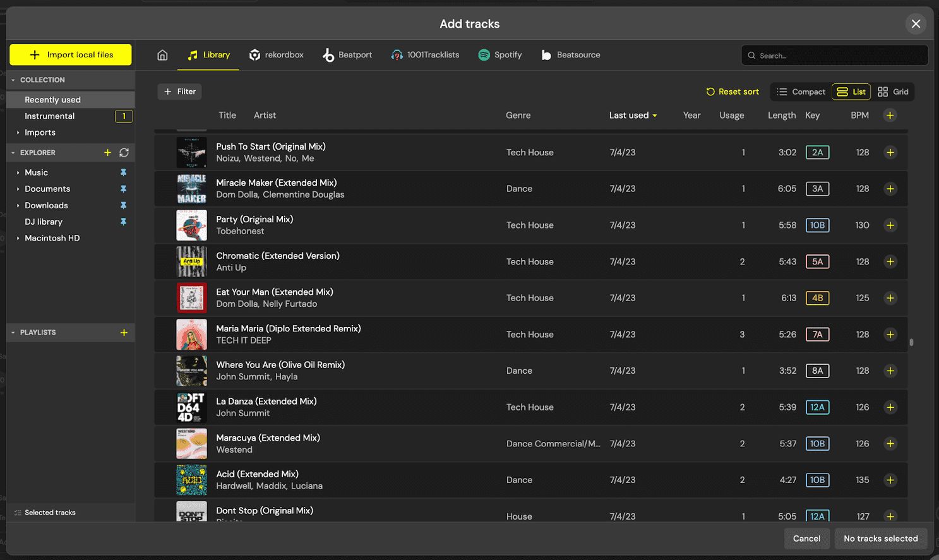Click the add column plus icon in header

tap(890, 116)
